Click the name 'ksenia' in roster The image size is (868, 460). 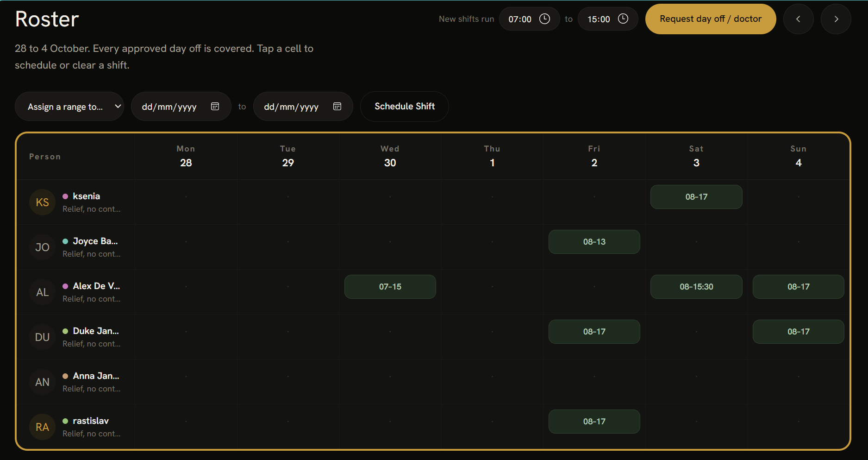(87, 196)
